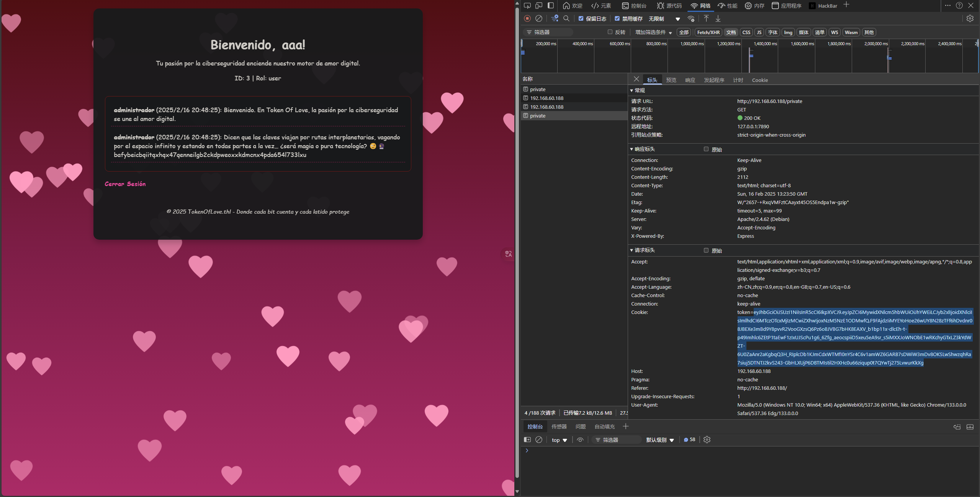Uncheck the 禁用缓存 checkbox
Image resolution: width=980 pixels, height=497 pixels.
pos(617,18)
